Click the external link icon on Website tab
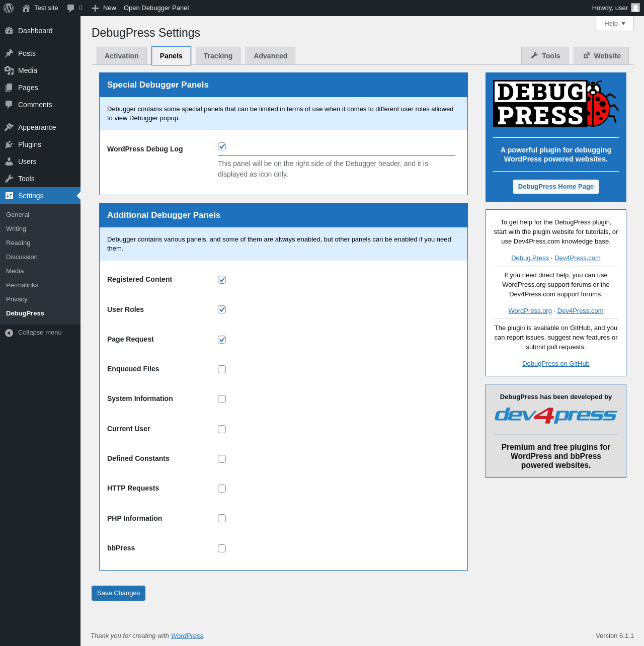 coord(587,55)
